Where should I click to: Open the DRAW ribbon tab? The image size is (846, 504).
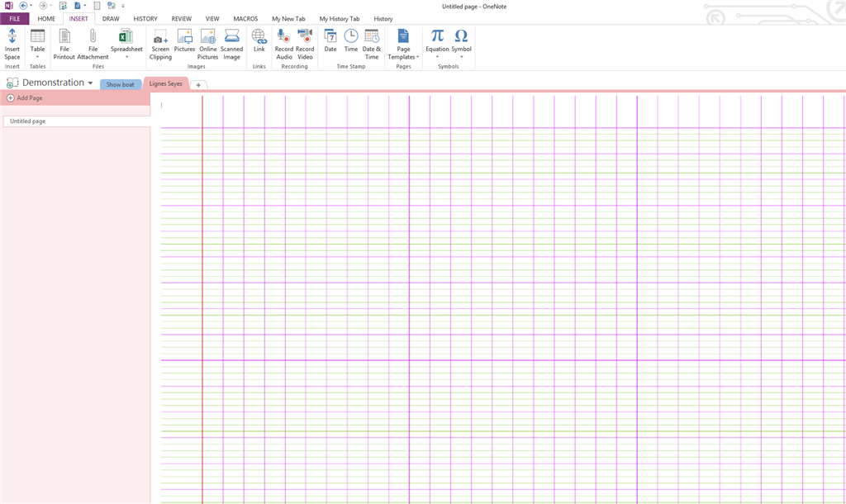pyautogui.click(x=111, y=18)
